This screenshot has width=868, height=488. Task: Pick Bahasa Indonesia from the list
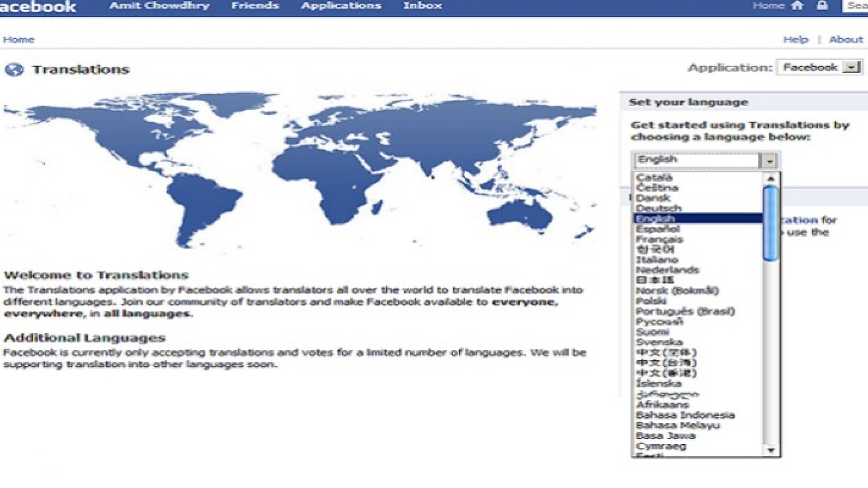[685, 415]
